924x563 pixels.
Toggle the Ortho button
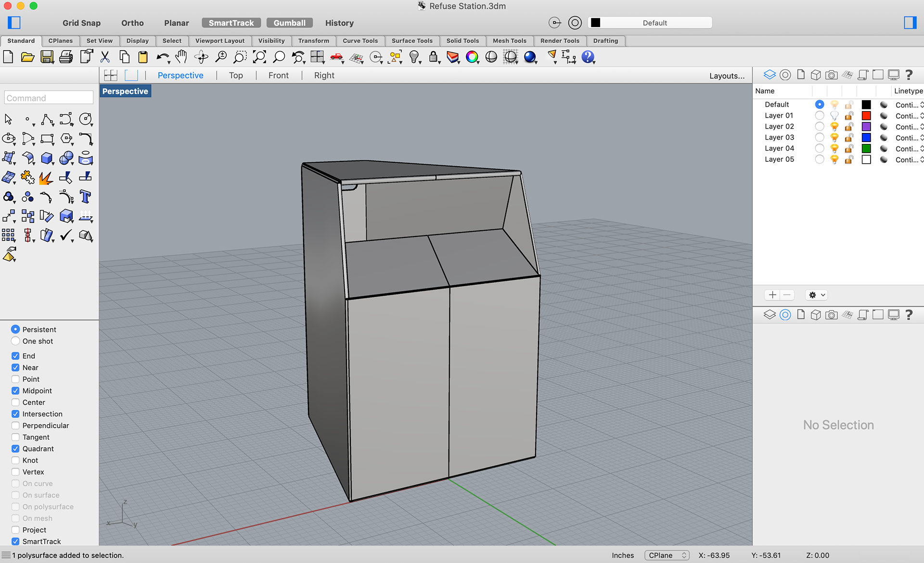(132, 23)
